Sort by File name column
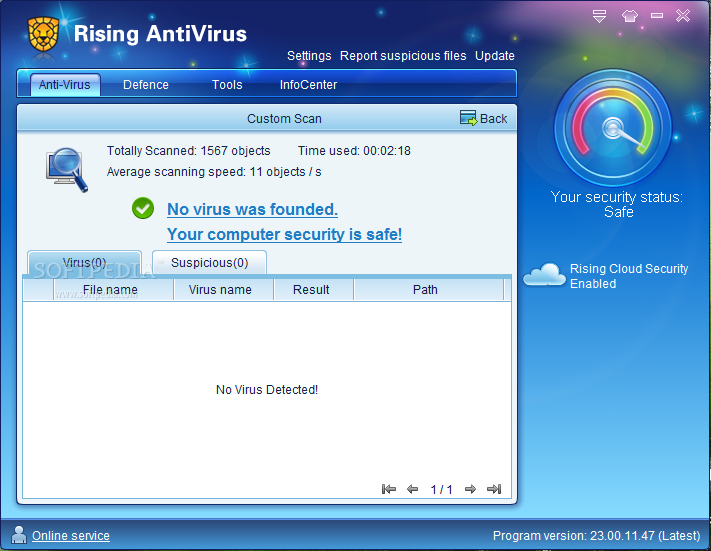The width and height of the screenshot is (711, 551). (x=113, y=290)
